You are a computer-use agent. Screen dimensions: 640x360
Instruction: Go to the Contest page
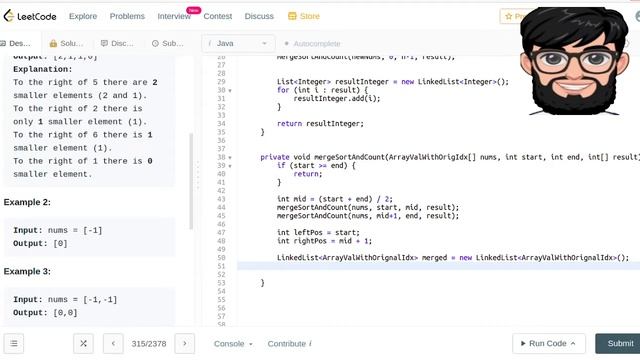pyautogui.click(x=218, y=16)
